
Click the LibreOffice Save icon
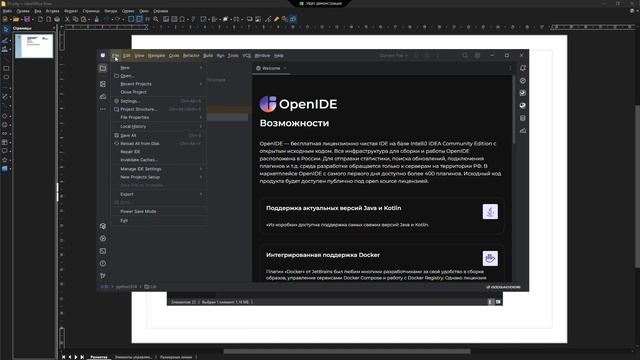tap(27, 19)
